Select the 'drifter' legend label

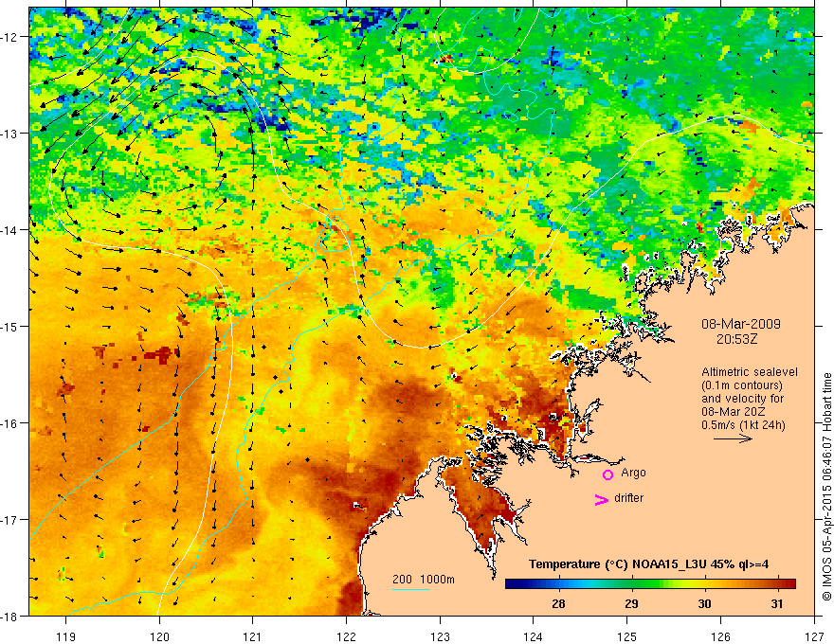point(628,498)
